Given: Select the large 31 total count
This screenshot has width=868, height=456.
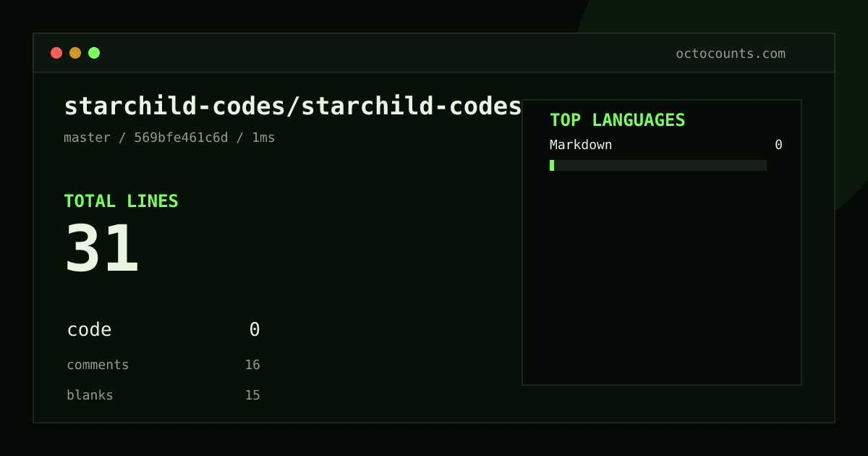Looking at the screenshot, I should tap(102, 248).
